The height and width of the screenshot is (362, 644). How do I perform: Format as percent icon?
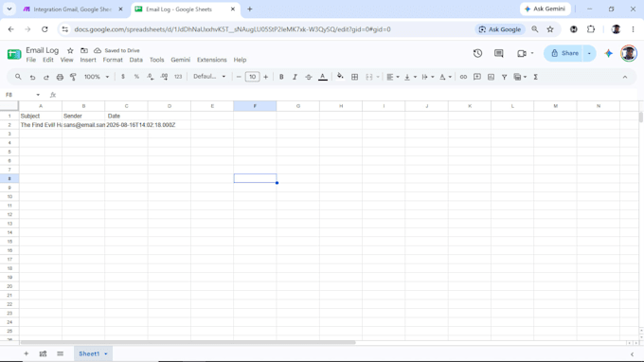[x=136, y=77]
